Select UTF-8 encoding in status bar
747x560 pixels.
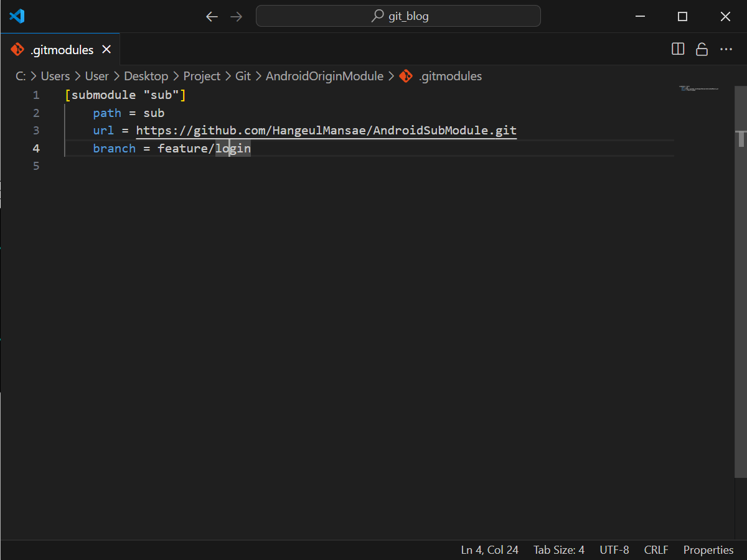point(614,550)
